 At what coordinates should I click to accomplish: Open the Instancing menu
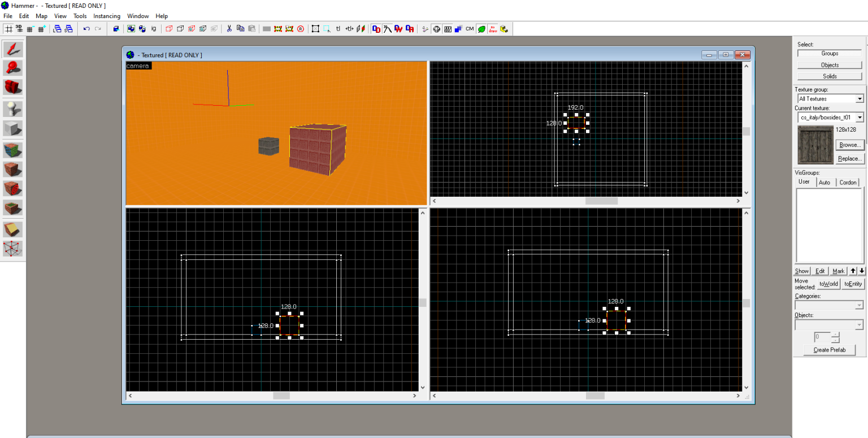click(x=106, y=16)
